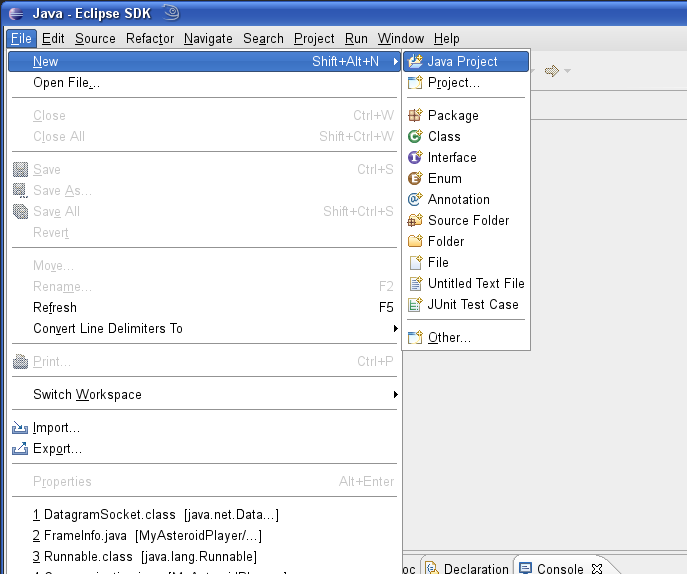Click the Eclipse logo in title bar
The height and width of the screenshot is (574, 687).
coord(16,14)
